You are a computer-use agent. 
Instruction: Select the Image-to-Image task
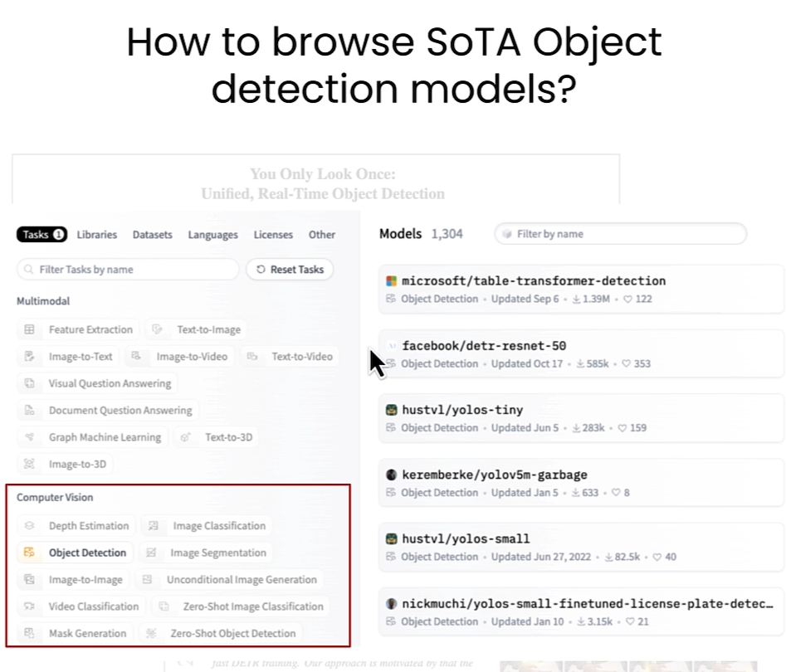[x=73, y=580]
